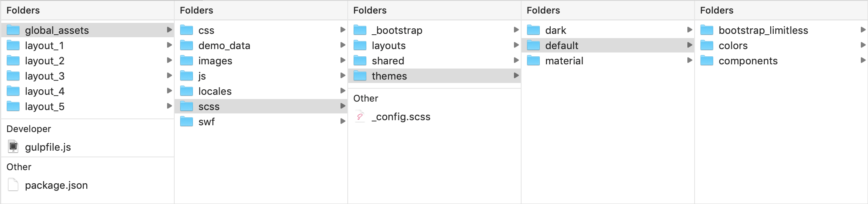Click the _bootstrap folder icon

click(x=360, y=30)
